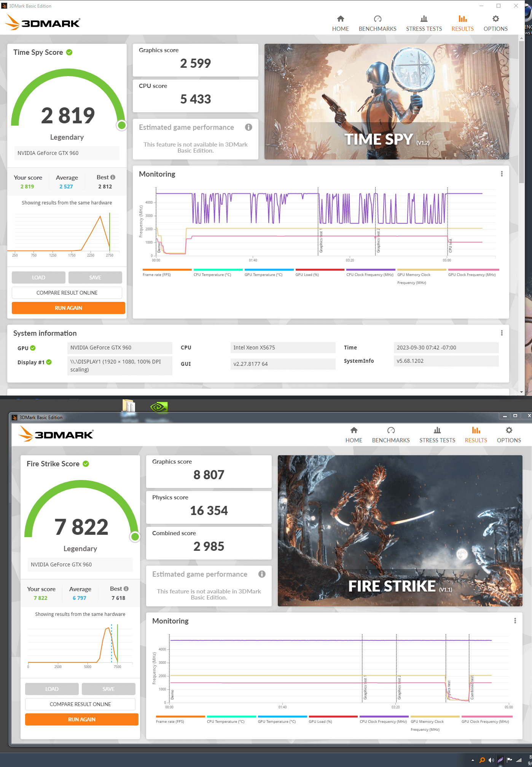Click the scroll-up arrow in the Time Spy window
This screenshot has width=532, height=767.
coord(521,38)
